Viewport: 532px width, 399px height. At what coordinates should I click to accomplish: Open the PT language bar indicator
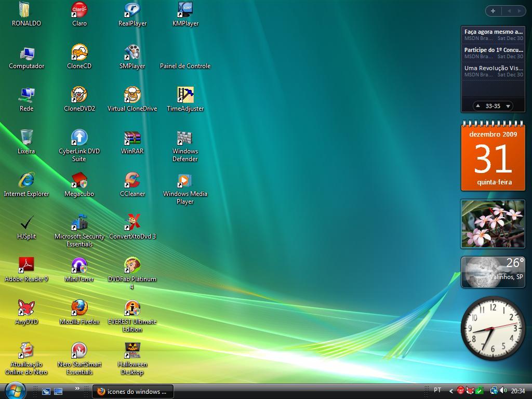[437, 390]
